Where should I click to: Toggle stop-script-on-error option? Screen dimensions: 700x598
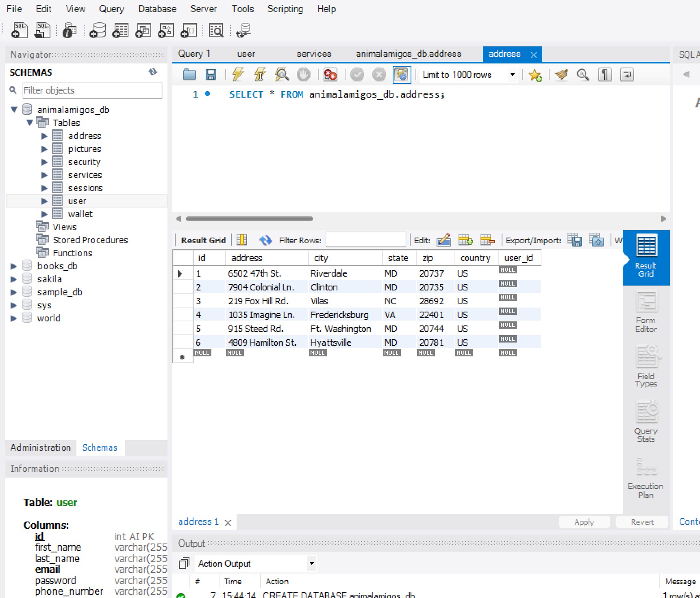click(330, 74)
